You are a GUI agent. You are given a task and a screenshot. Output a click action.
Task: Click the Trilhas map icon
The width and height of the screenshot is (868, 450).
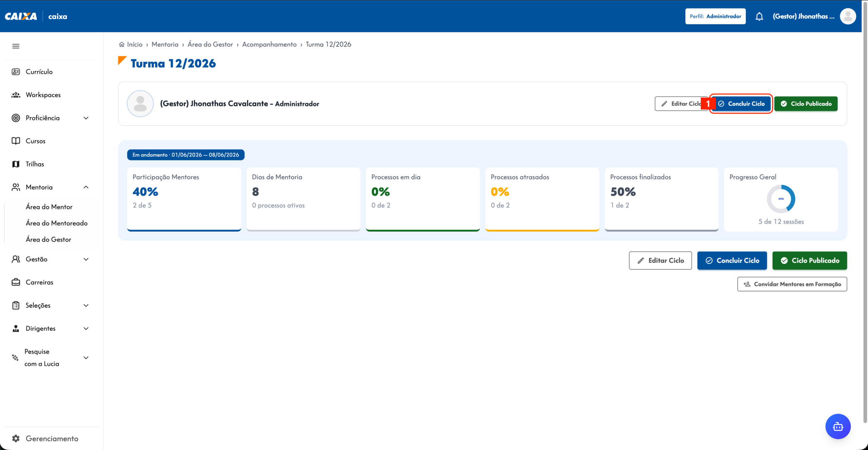(x=16, y=164)
